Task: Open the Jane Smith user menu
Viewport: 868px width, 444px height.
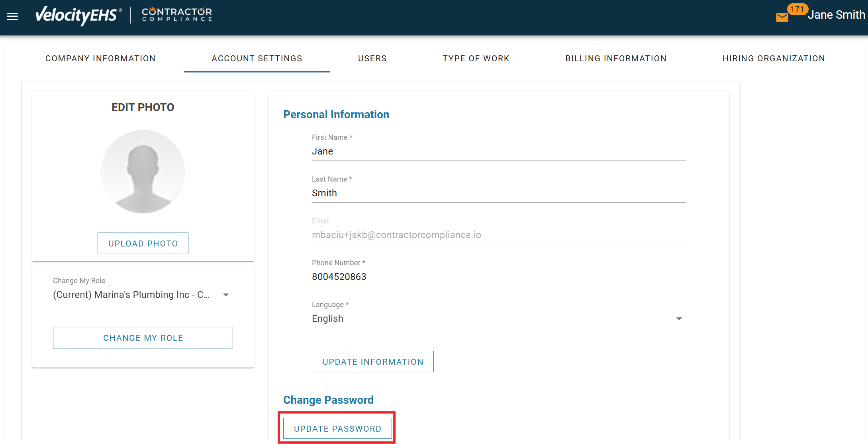Action: coord(836,15)
